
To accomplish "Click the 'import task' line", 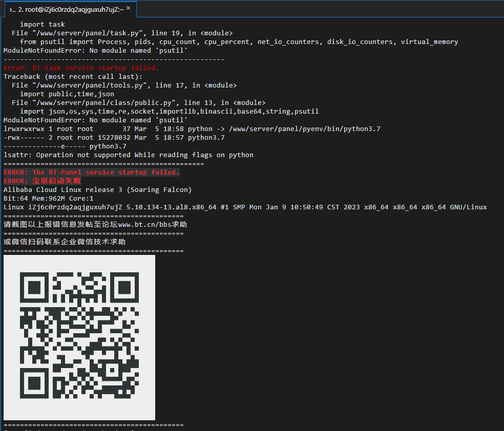I will [43, 25].
